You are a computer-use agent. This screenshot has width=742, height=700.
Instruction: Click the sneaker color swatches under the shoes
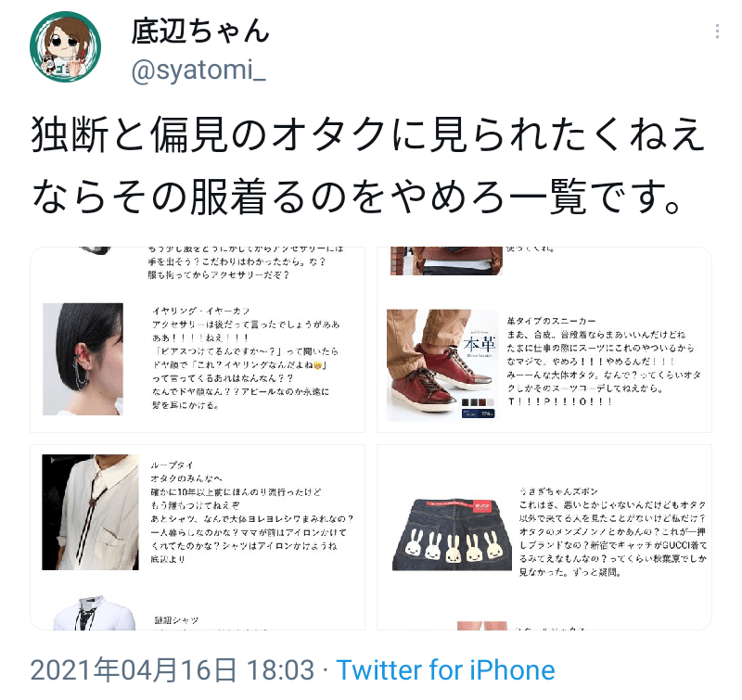tap(478, 403)
